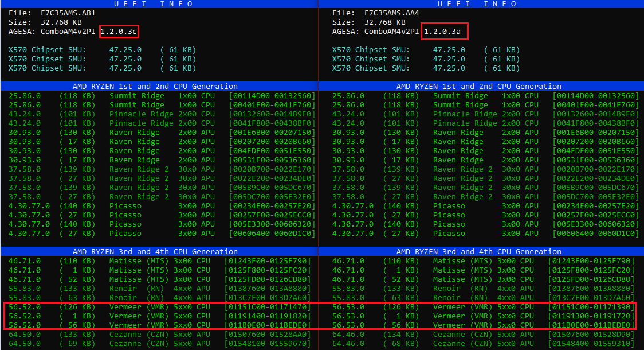The height and width of the screenshot is (350, 644).
Task: Click Cezanne address [01507600-01528D90]
Action: point(591,335)
